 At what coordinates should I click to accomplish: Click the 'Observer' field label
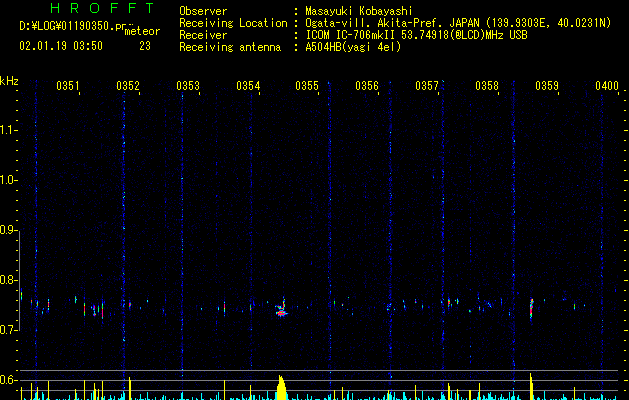(203, 11)
